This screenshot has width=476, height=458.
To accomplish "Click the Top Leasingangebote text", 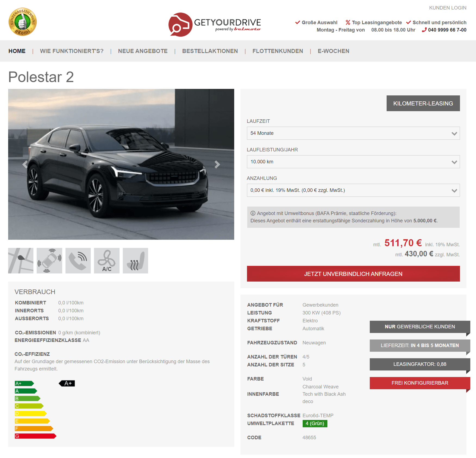I will pyautogui.click(x=377, y=23).
